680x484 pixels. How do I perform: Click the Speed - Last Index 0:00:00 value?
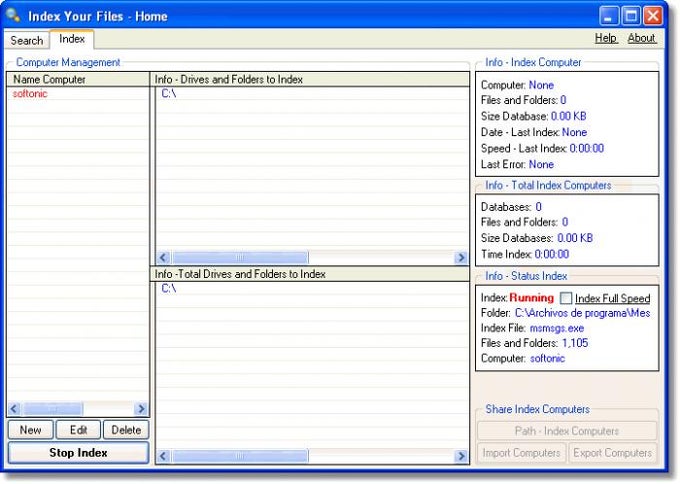587,148
